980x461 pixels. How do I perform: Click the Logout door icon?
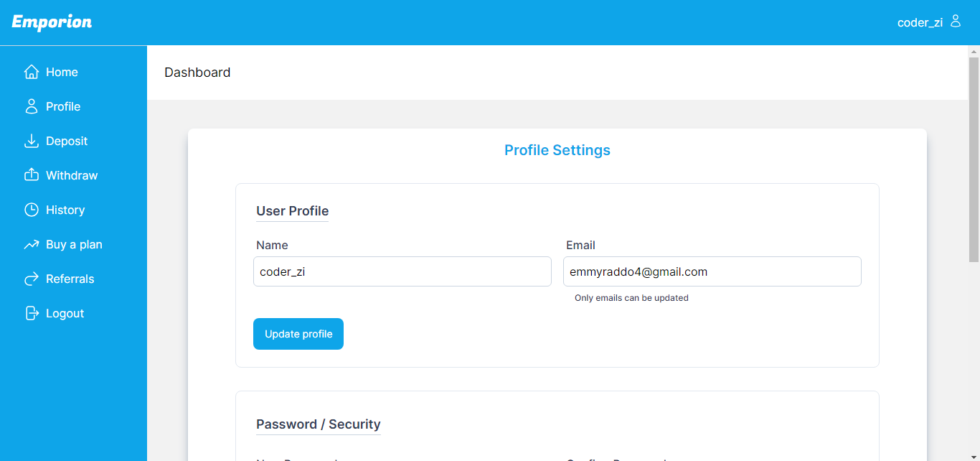(31, 313)
